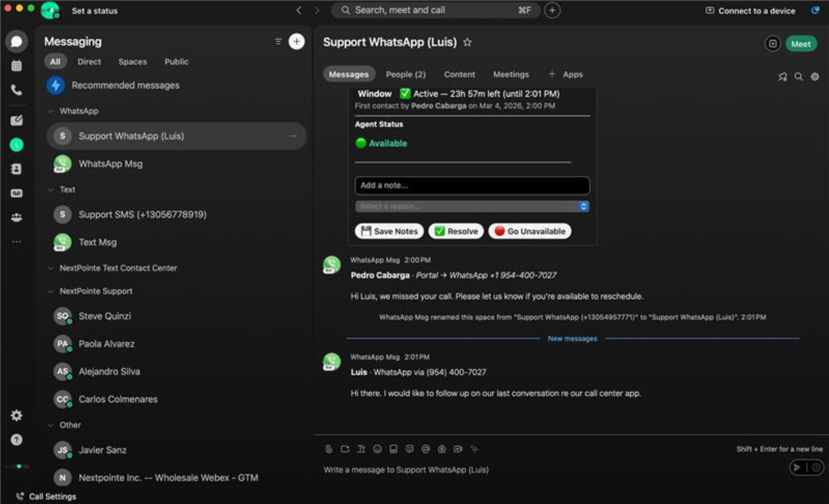
Task: Click Set a status
Action: [94, 11]
